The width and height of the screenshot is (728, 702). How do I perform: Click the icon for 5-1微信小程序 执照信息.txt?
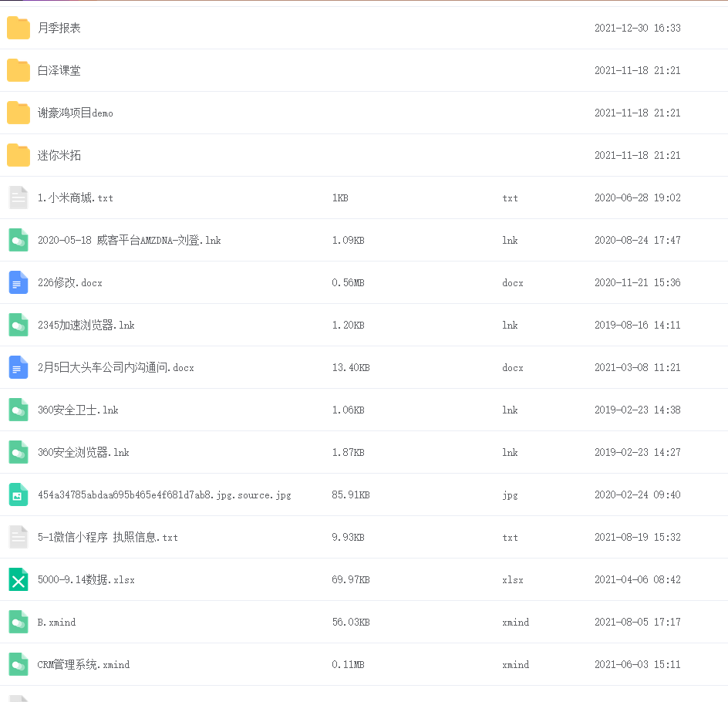(x=19, y=537)
